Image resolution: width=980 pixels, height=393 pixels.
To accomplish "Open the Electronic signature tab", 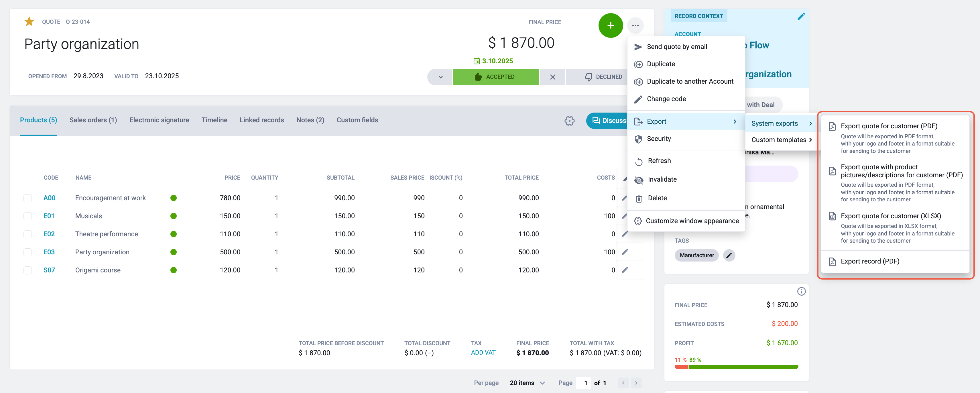I will pos(159,120).
